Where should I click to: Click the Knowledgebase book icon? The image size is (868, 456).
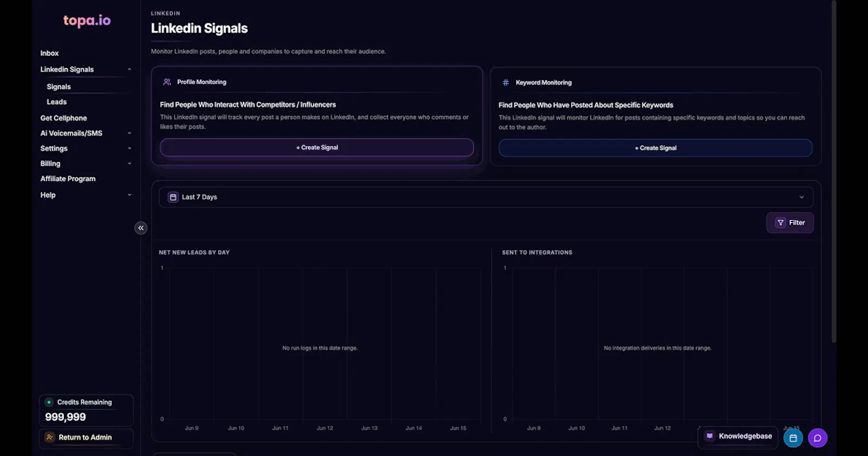pos(710,436)
